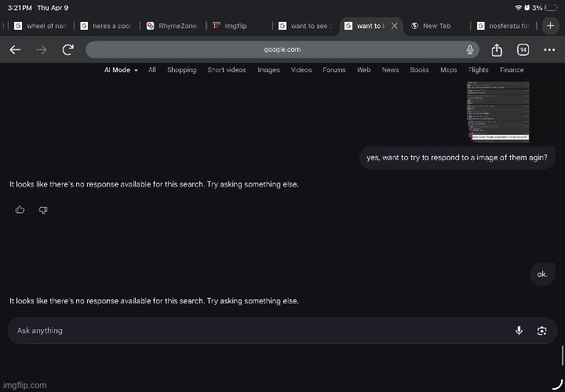Open the tab switcher showing 14 tabs
This screenshot has height=392, width=565.
[523, 49]
